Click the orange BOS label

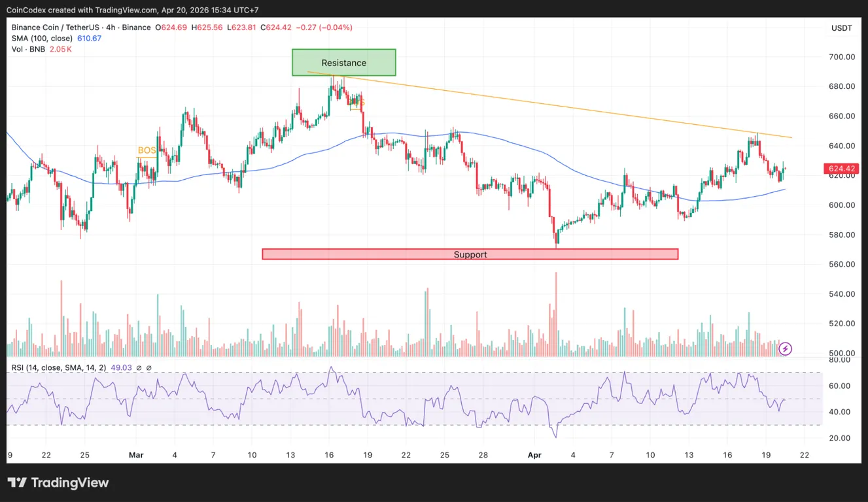coord(147,151)
